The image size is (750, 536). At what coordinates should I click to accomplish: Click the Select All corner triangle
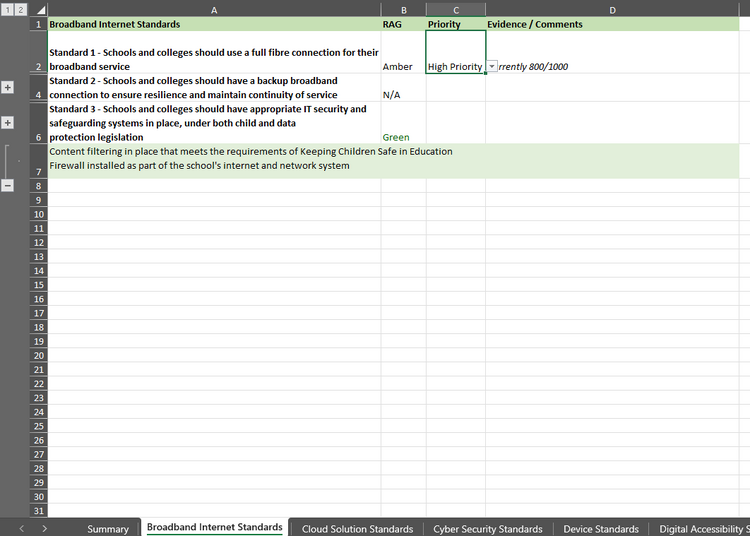(39, 10)
